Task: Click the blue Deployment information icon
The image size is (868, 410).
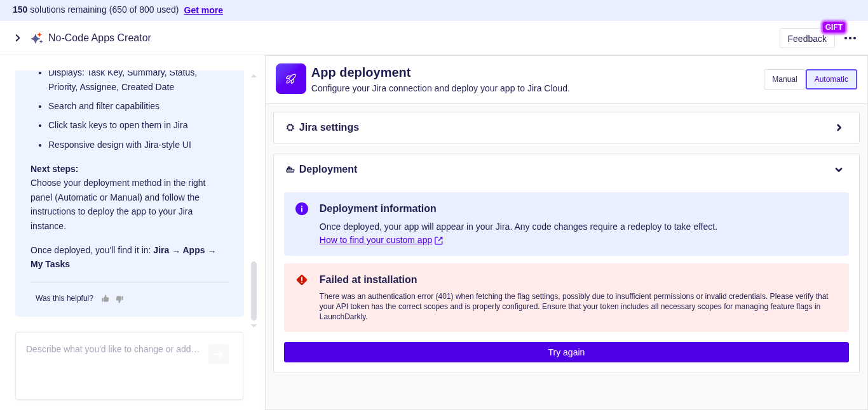Action: pyautogui.click(x=302, y=209)
